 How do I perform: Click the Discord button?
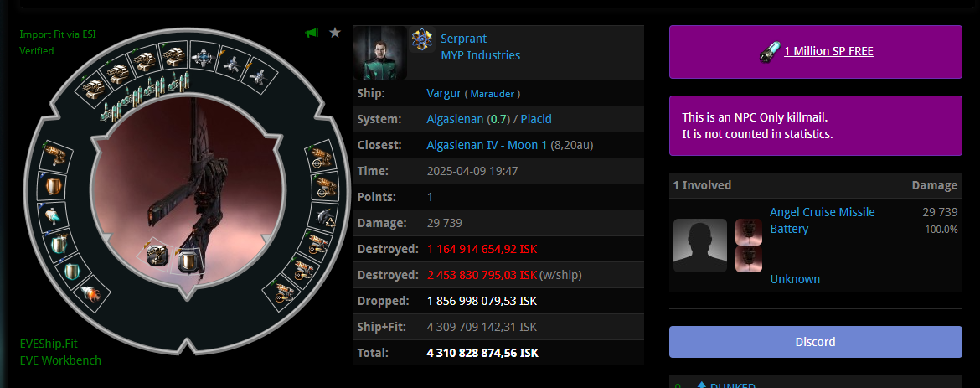coord(816,342)
